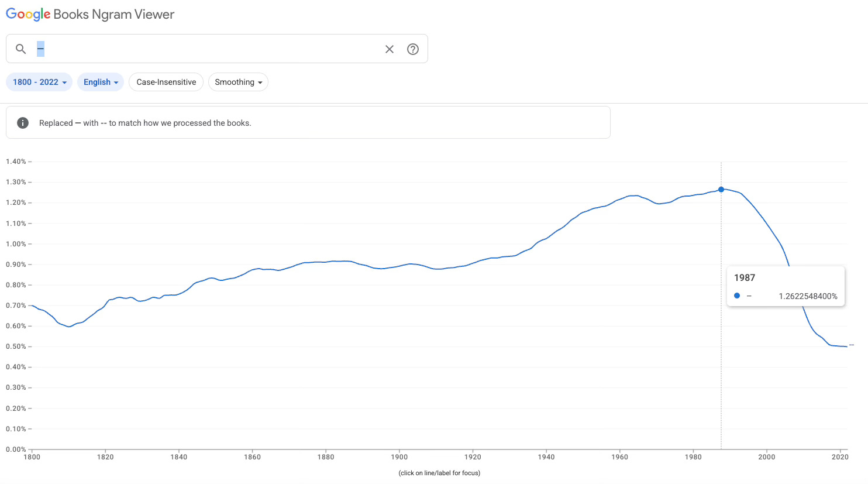Viewport: 868px width, 484px height.
Task: Open the Google Books Ngram Viewer logo
Action: click(x=90, y=14)
